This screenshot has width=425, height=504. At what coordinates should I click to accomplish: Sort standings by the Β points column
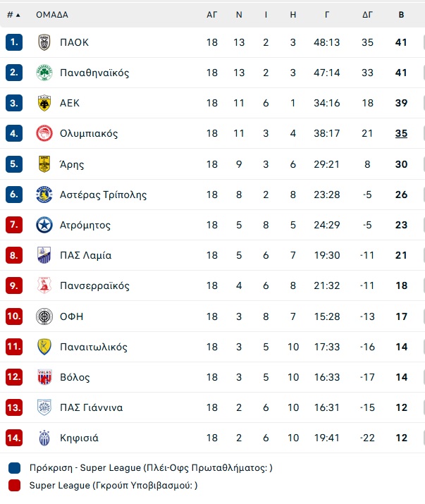(401, 15)
